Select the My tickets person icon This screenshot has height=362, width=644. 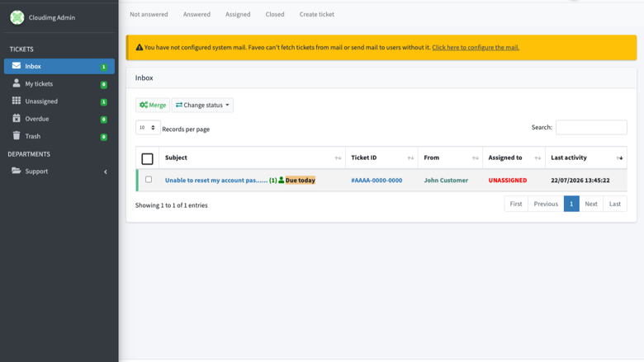coord(17,83)
